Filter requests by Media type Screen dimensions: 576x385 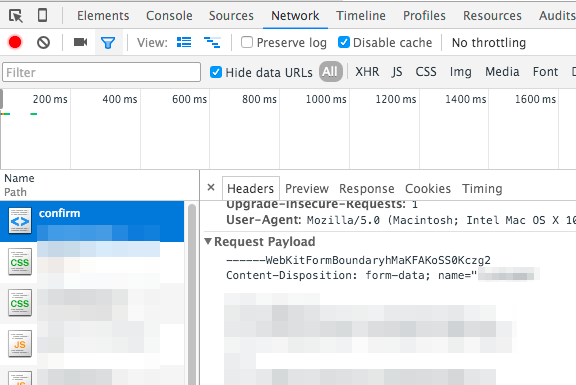point(502,72)
